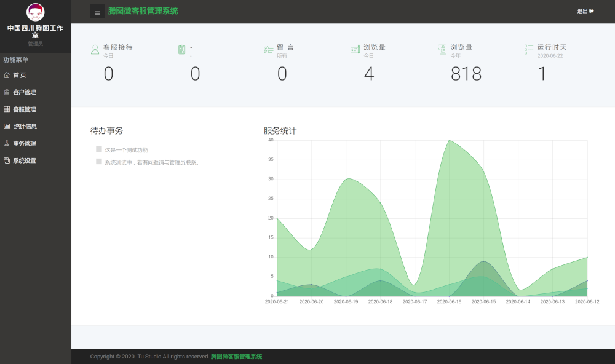Open the 统计信息 menu item
Image resolution: width=615 pixels, height=364 pixels.
[25, 127]
